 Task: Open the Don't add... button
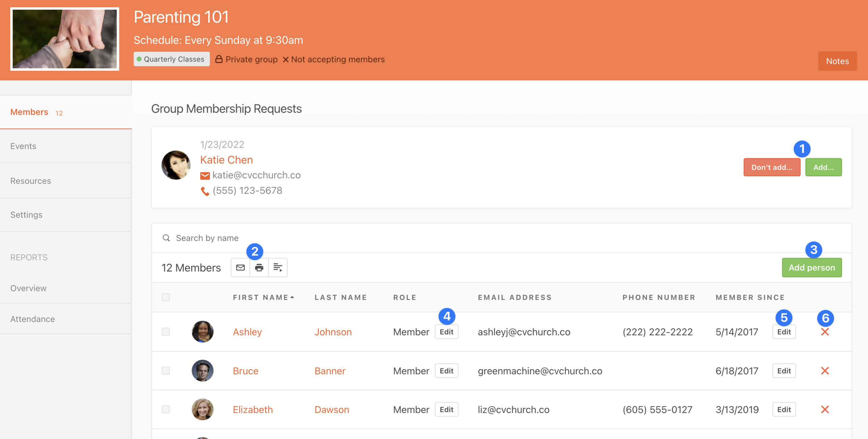(771, 167)
